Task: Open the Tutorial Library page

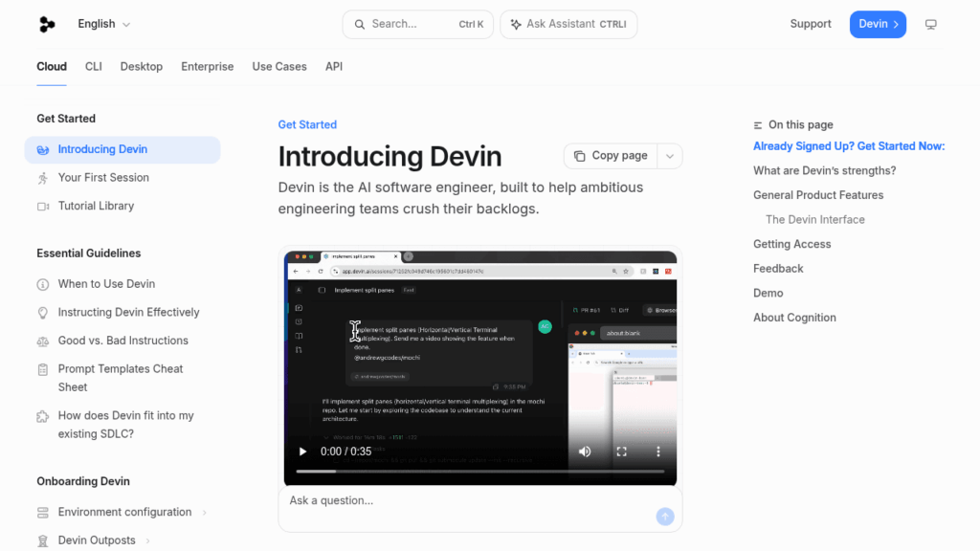Action: [96, 206]
